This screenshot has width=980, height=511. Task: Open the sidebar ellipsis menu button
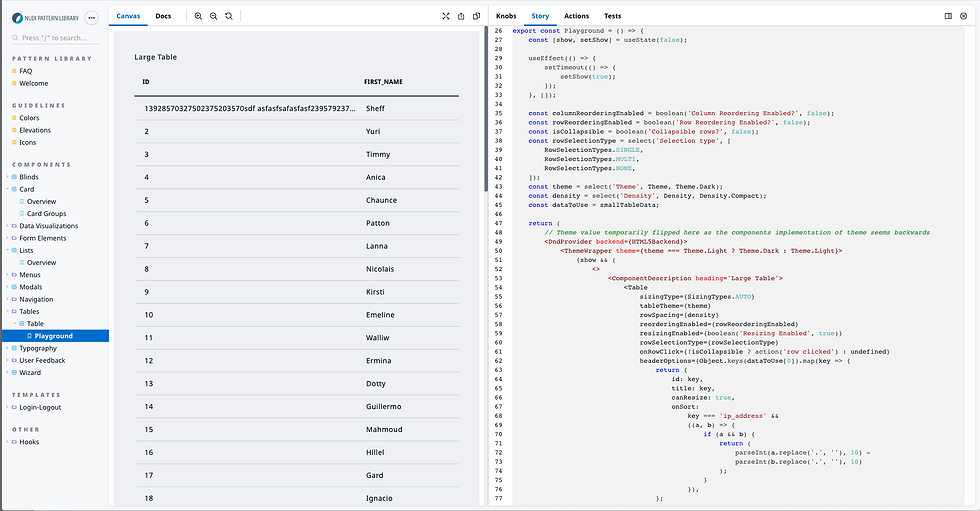click(x=91, y=18)
